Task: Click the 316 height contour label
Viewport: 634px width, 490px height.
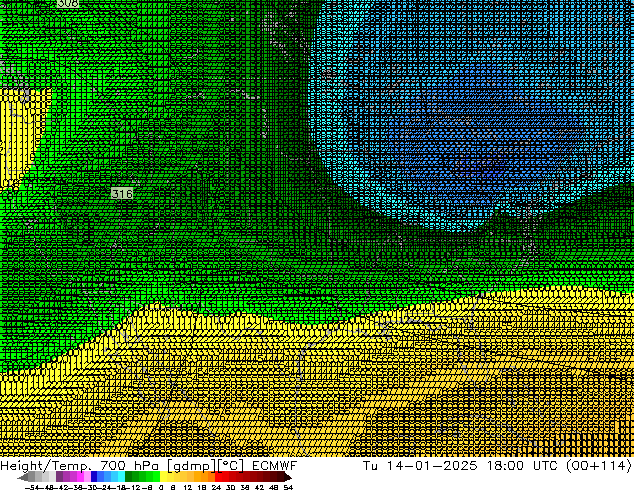Action: (x=122, y=194)
